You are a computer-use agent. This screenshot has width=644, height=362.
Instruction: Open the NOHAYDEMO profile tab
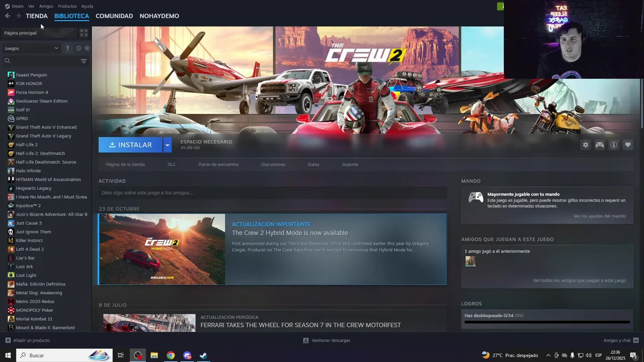[159, 16]
